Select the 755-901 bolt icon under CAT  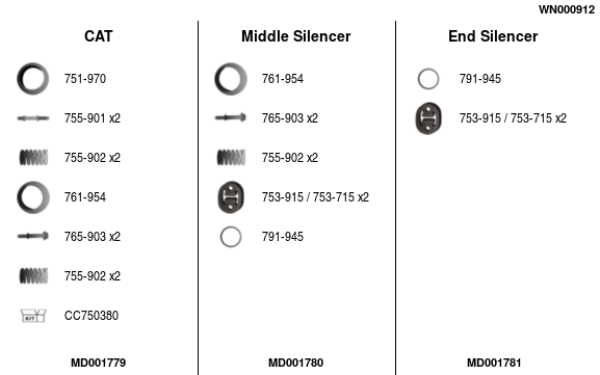[33, 118]
